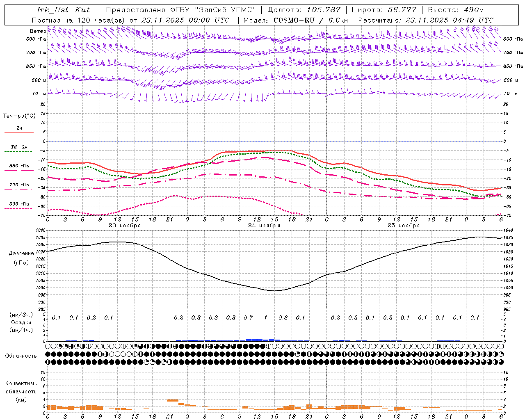Select the model label COSMO-RU / 6.6км
The image size is (525, 420).
click(310, 20)
